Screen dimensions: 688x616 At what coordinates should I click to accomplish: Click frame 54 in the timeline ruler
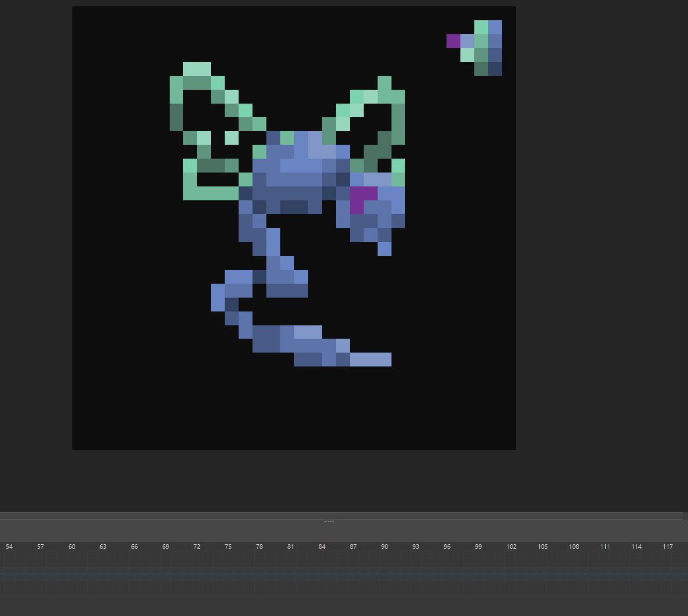(9, 547)
